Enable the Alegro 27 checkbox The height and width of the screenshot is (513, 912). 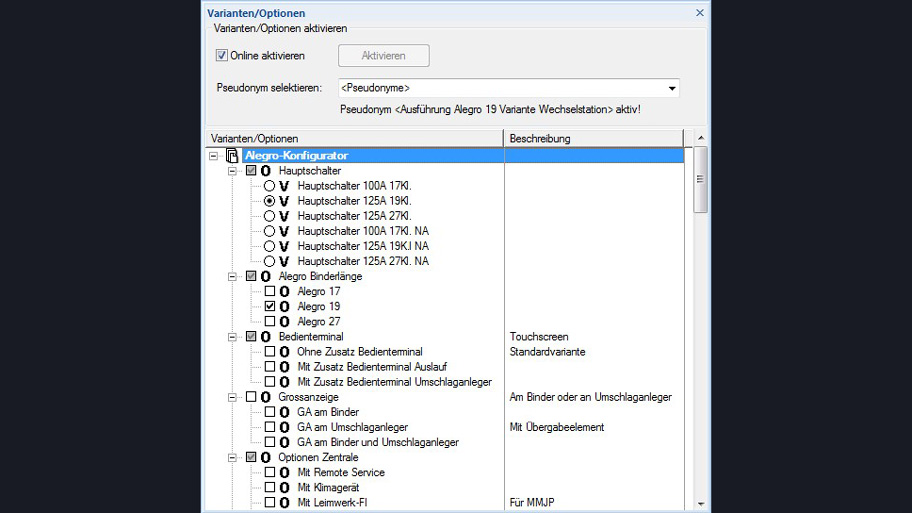[269, 322]
